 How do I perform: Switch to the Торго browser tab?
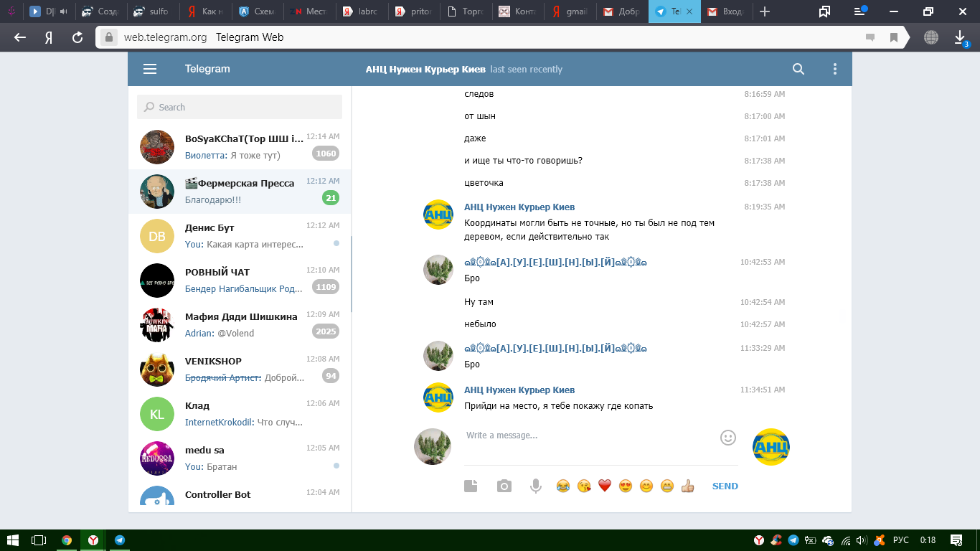465,11
